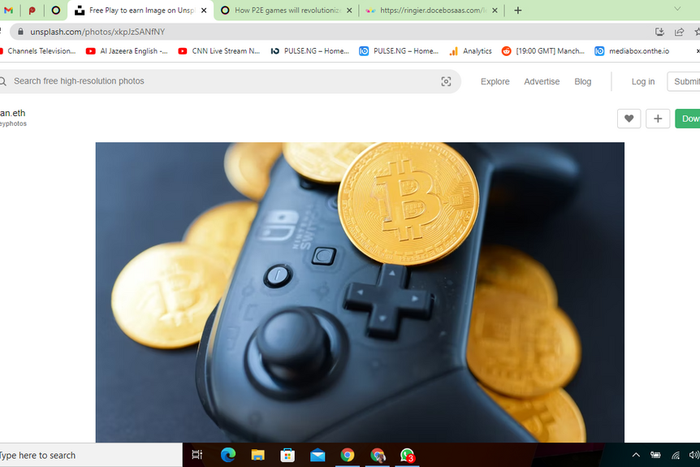The height and width of the screenshot is (467, 700).
Task: Open second PULSE.NG bookmark with blue icon
Action: coord(399,51)
